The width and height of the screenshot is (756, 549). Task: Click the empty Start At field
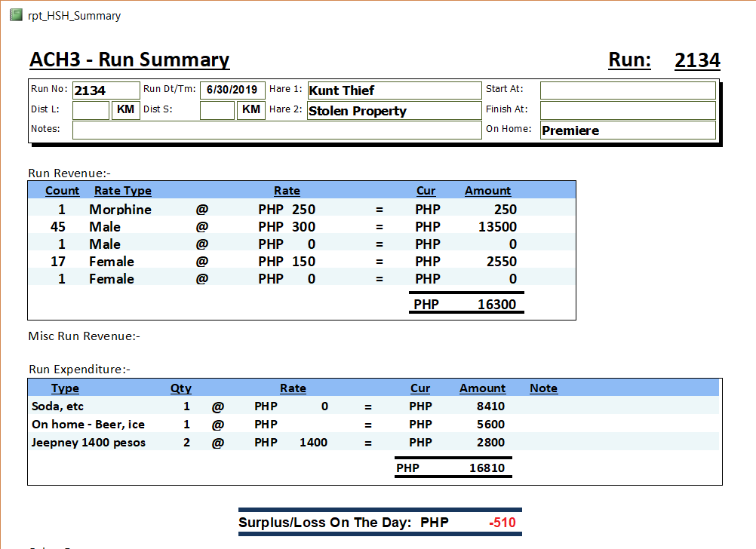pos(627,90)
